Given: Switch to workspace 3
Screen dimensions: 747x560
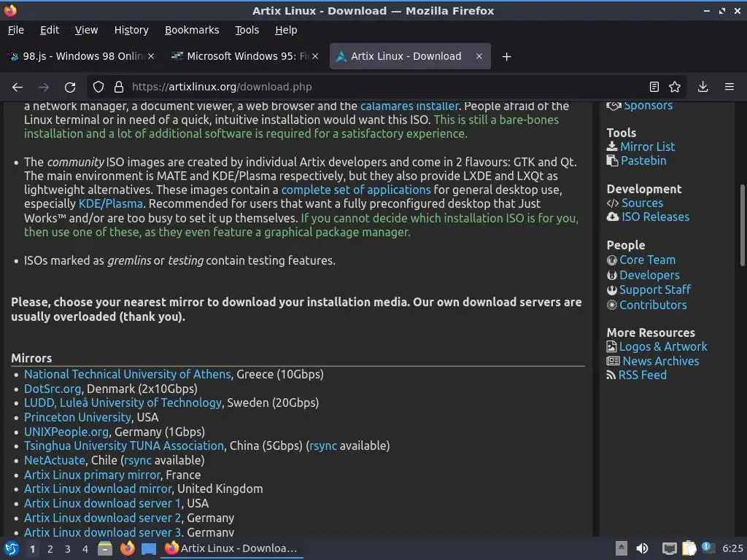Looking at the screenshot, I should point(68,549).
